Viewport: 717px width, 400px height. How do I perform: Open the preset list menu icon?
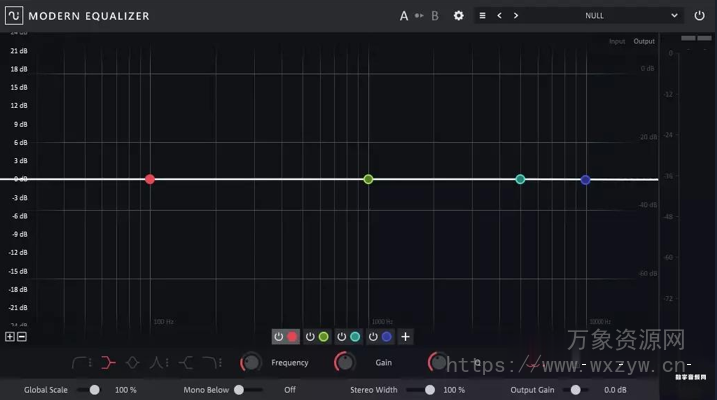click(482, 16)
